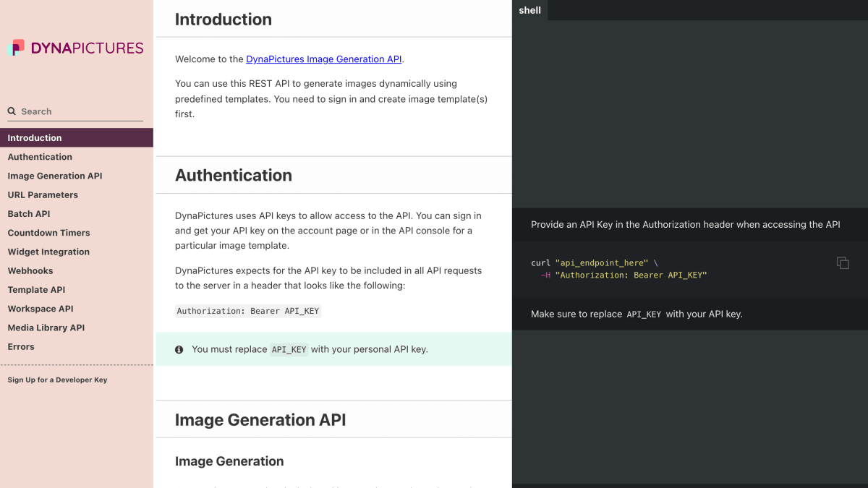Click the -H "Authorization: Bearer API_KEY" line

tap(624, 275)
